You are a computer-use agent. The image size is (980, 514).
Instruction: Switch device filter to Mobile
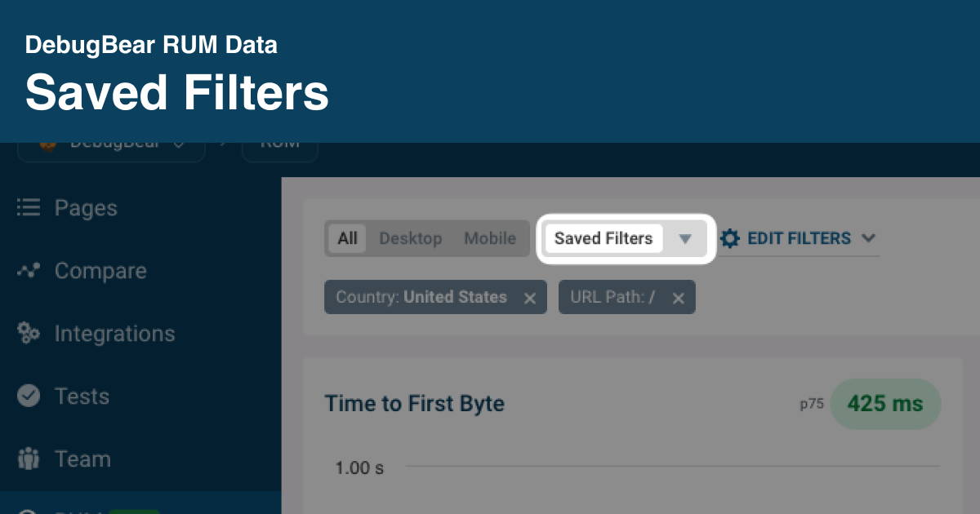click(490, 238)
